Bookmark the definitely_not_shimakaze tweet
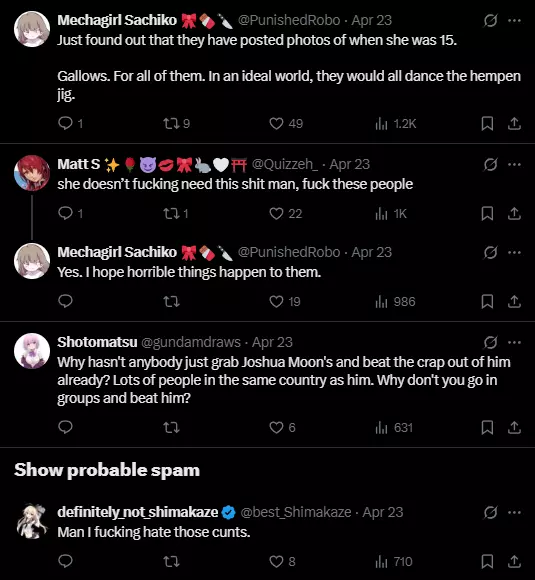The image size is (535, 580). pos(487,562)
